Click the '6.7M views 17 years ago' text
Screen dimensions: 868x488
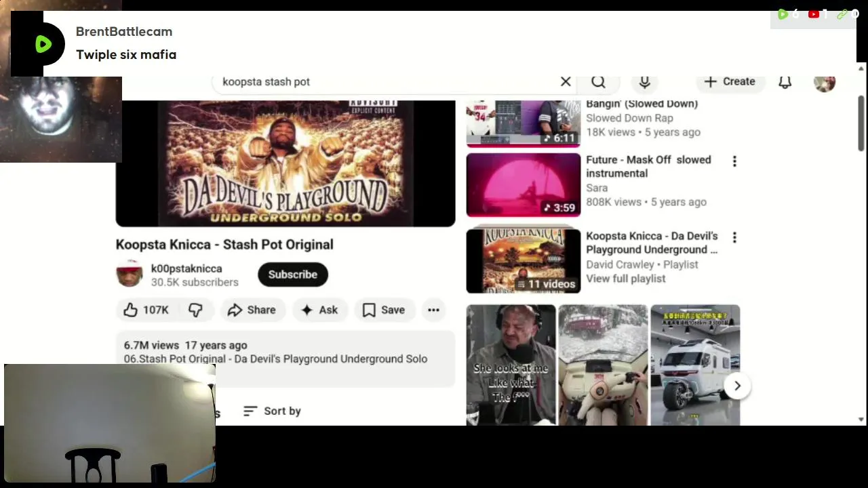[x=185, y=345]
